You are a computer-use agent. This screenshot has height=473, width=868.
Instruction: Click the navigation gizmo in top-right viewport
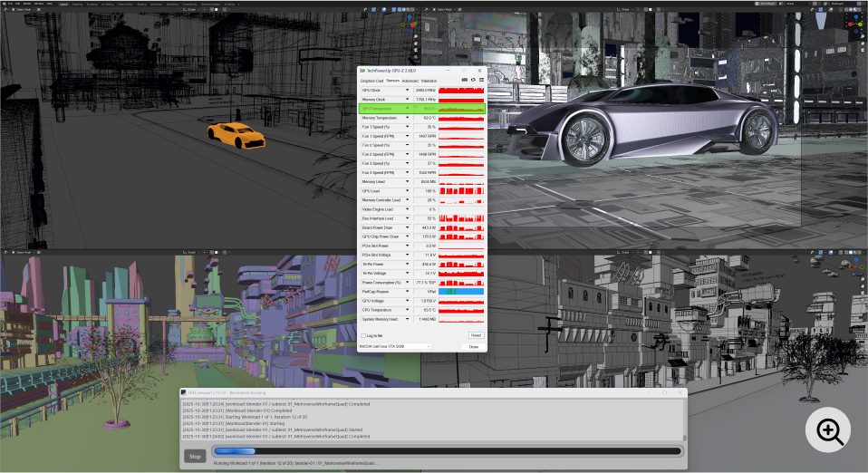(x=855, y=24)
